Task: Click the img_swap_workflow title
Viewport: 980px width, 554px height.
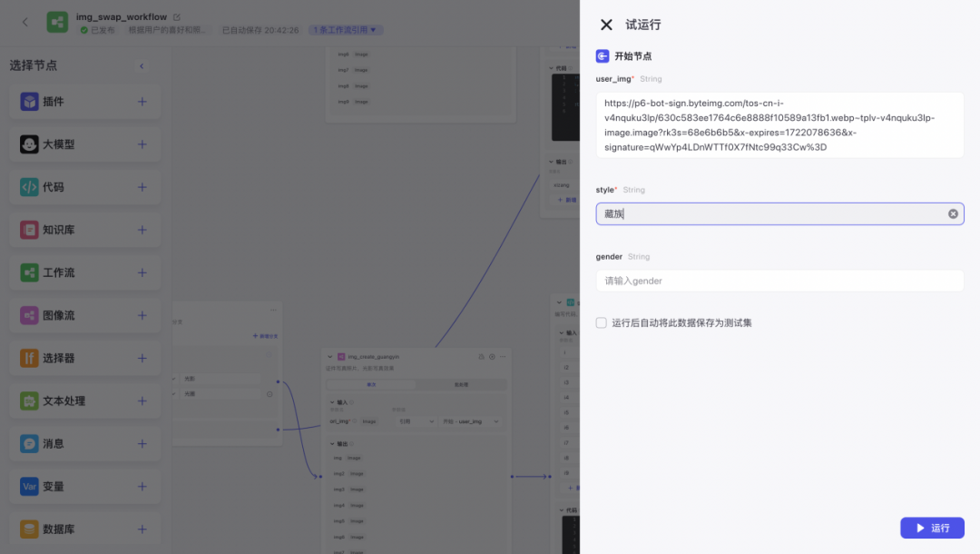Action: pyautogui.click(x=122, y=17)
